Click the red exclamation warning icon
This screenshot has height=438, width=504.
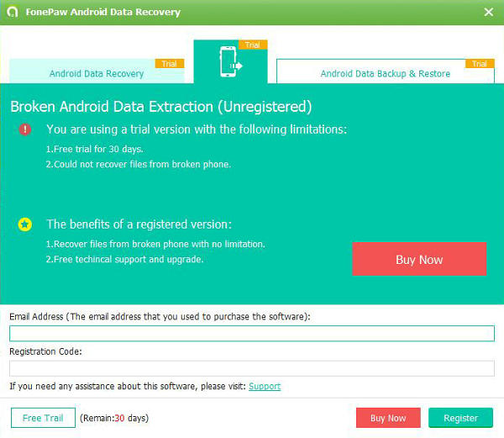click(x=25, y=129)
